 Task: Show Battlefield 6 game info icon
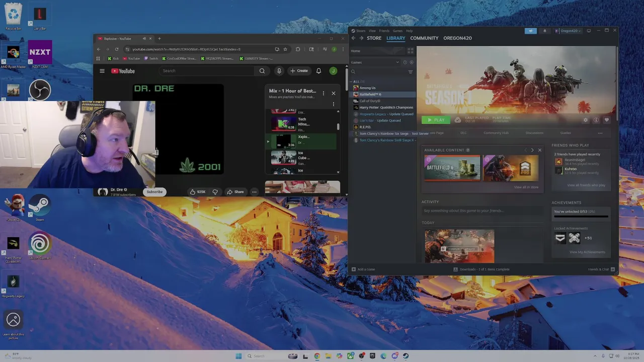coord(596,120)
